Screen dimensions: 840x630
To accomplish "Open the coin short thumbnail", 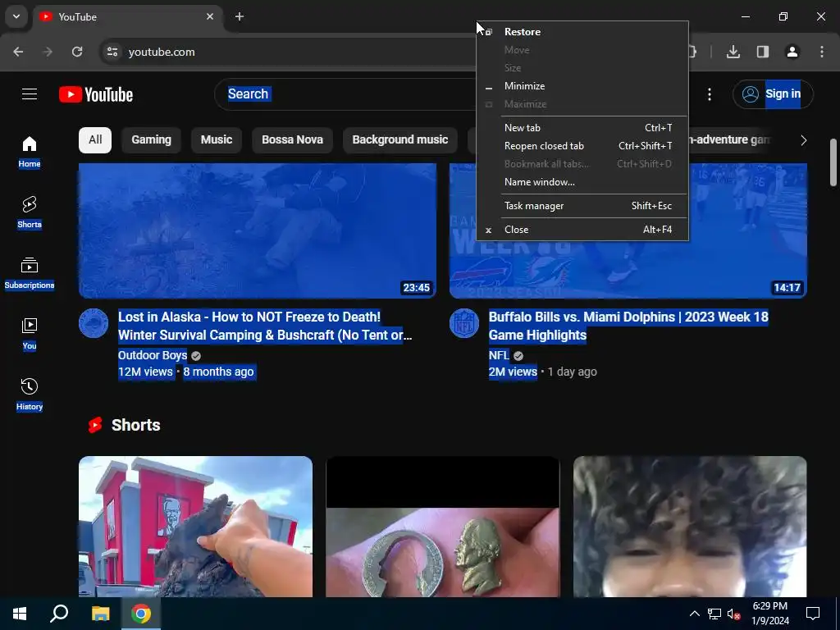I will pos(442,527).
